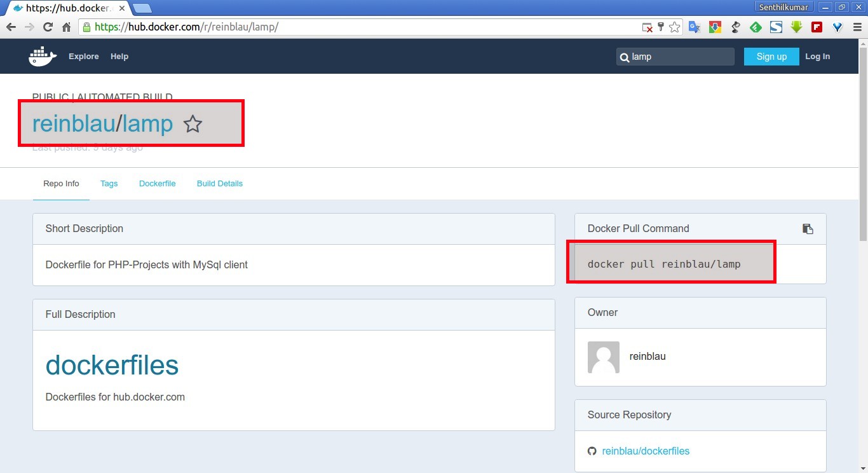Click Explore in the navigation bar

(84, 57)
